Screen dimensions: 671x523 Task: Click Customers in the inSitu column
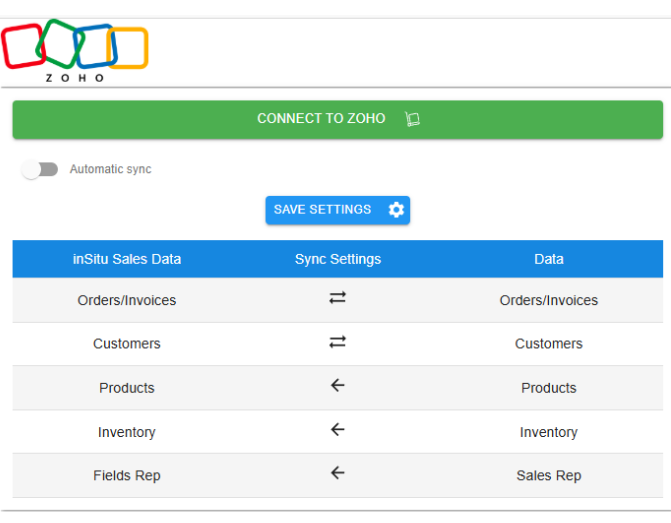127,344
